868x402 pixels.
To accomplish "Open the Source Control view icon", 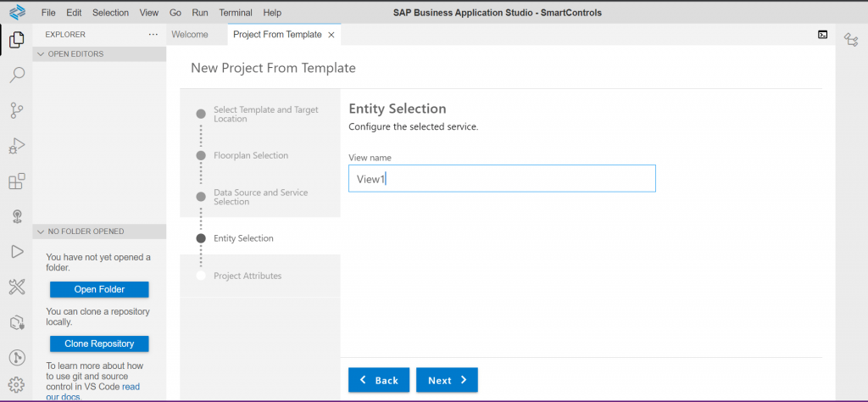I will 17,110.
